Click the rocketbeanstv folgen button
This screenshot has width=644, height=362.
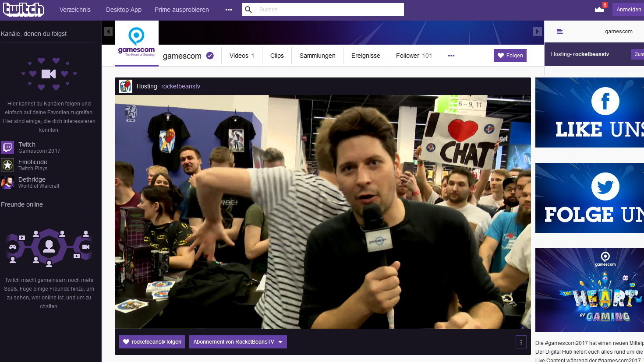(x=152, y=342)
